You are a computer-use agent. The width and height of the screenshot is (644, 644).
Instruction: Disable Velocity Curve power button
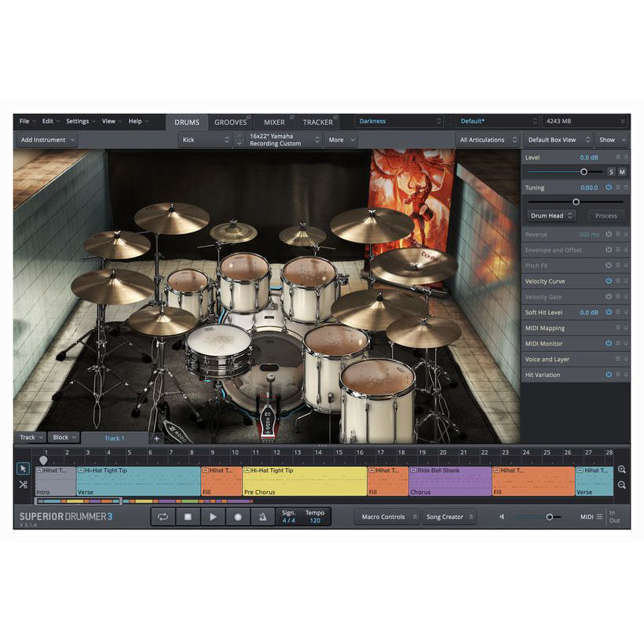pyautogui.click(x=609, y=281)
